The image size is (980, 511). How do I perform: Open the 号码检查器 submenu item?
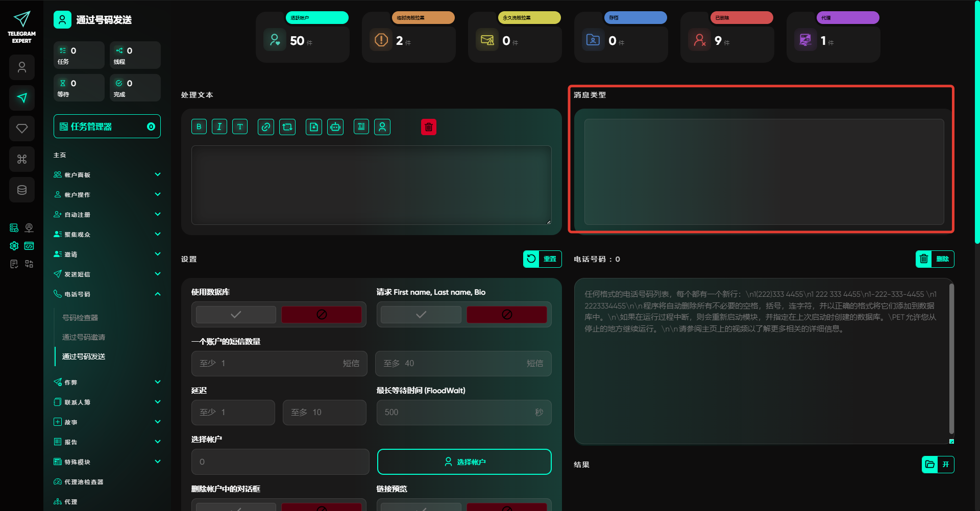(80, 318)
